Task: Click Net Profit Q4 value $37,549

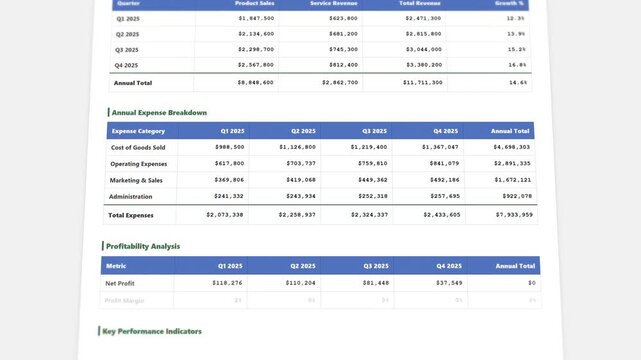Action: click(449, 283)
